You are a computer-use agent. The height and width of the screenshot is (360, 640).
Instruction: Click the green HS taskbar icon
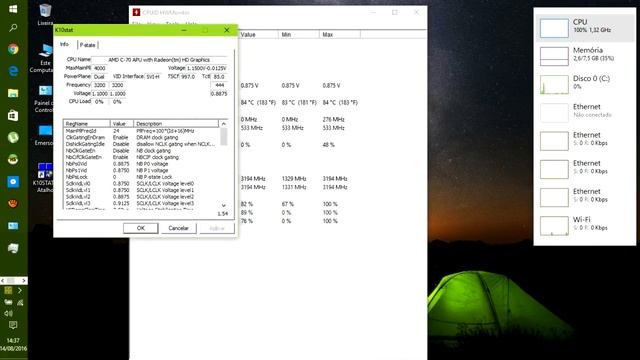(13, 159)
